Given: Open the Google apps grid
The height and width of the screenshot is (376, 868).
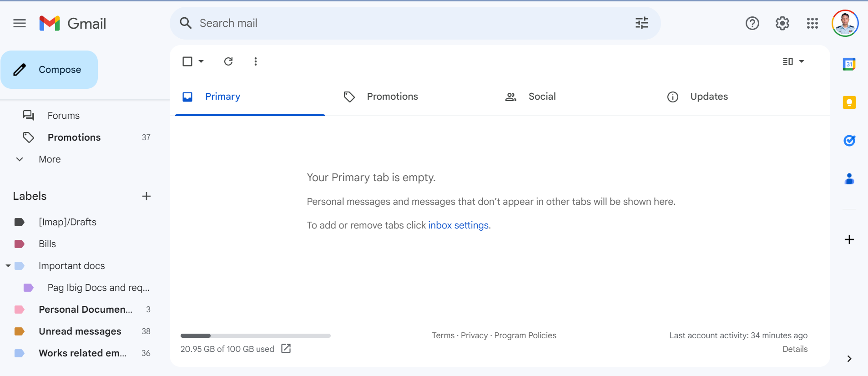Looking at the screenshot, I should (812, 23).
